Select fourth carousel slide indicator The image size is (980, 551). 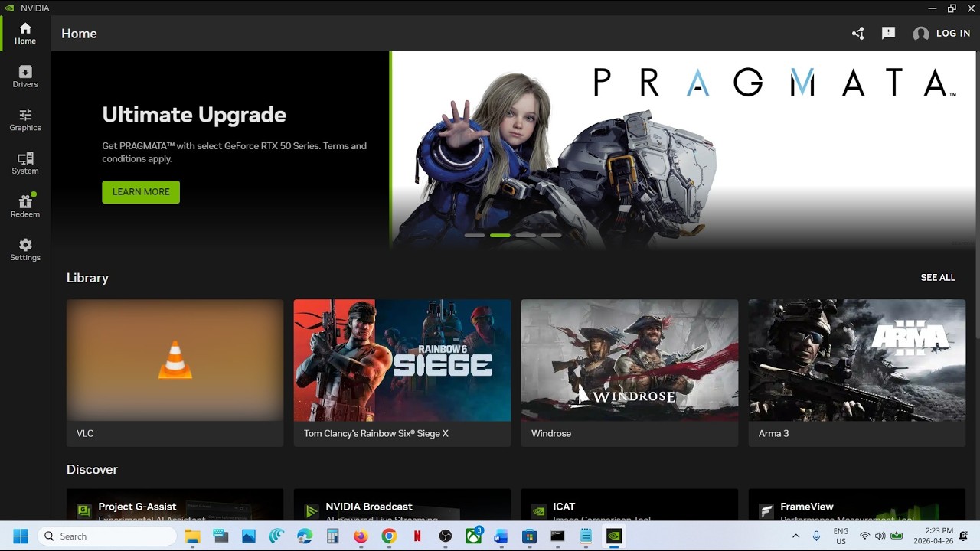tap(551, 236)
